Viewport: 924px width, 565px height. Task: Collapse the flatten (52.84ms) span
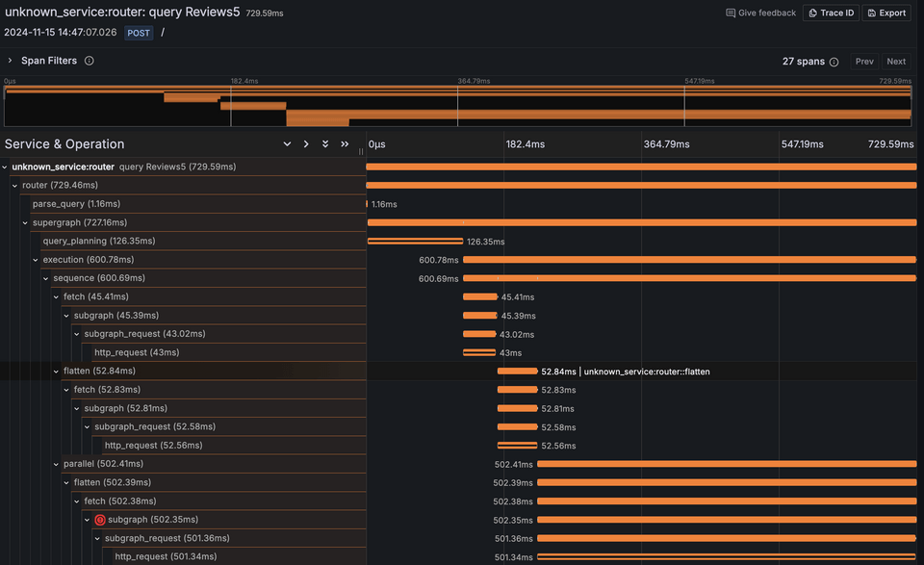pyautogui.click(x=56, y=372)
